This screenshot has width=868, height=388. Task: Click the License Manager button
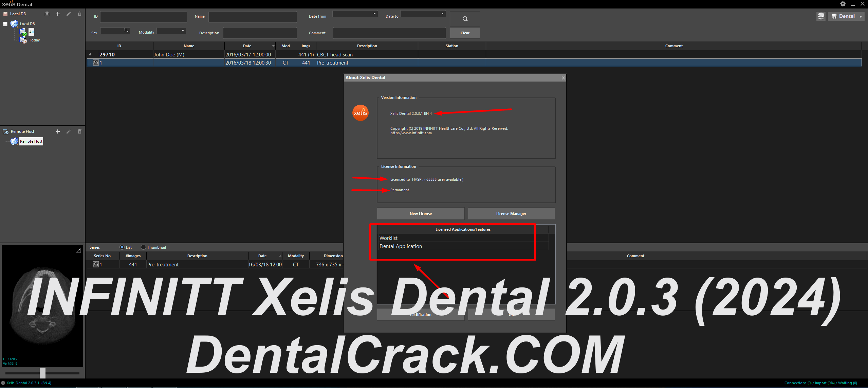click(511, 213)
